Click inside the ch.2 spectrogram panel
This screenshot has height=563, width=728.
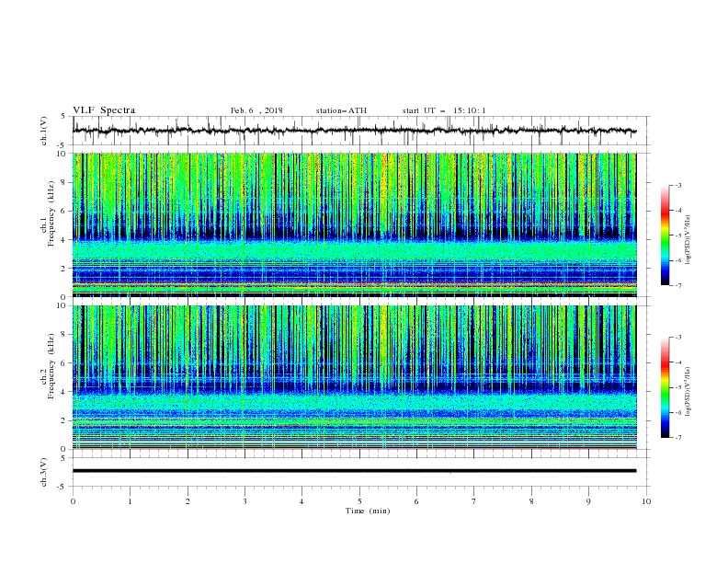(354, 377)
